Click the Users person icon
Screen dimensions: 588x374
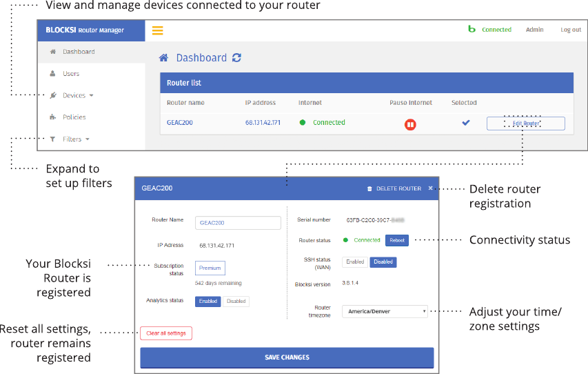point(53,74)
